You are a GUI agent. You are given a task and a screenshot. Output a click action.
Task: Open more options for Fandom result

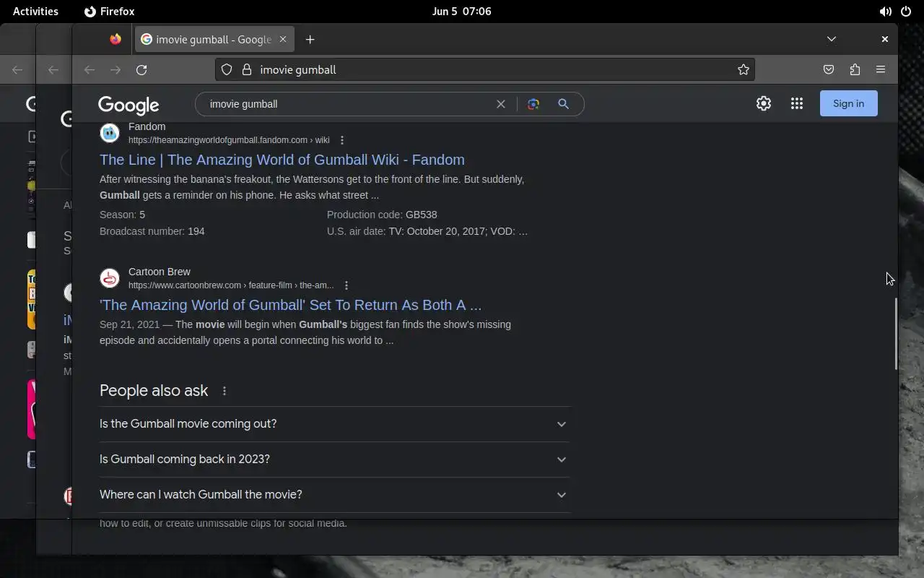(x=342, y=140)
